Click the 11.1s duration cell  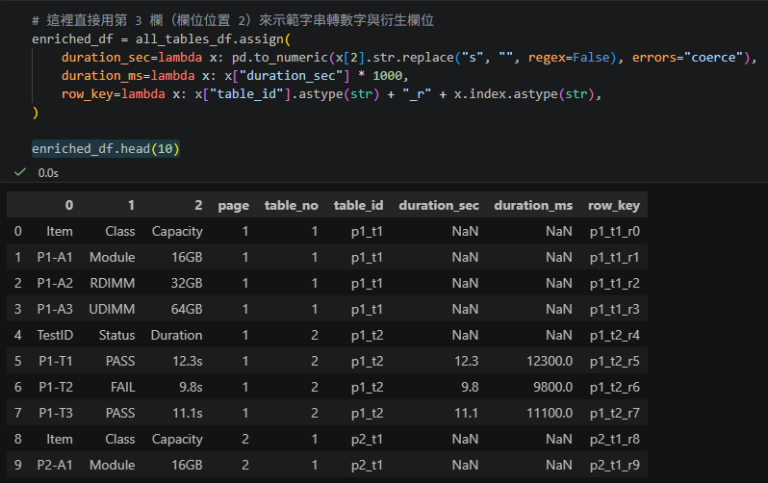pos(187,413)
